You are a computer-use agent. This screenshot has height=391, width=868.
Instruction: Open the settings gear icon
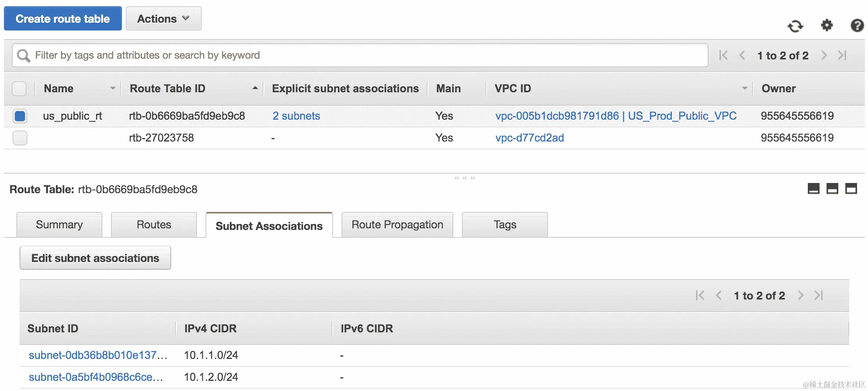point(827,26)
